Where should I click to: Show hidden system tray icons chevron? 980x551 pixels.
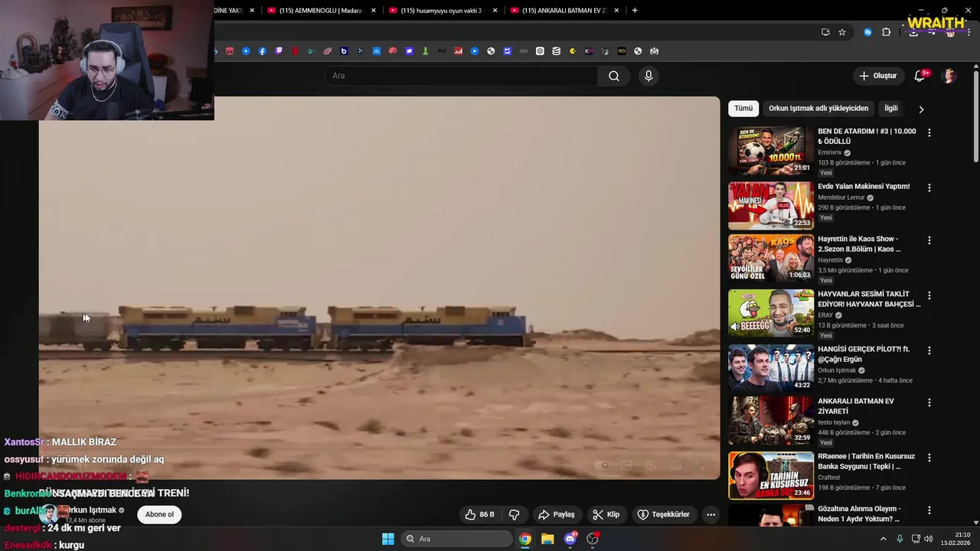(883, 539)
